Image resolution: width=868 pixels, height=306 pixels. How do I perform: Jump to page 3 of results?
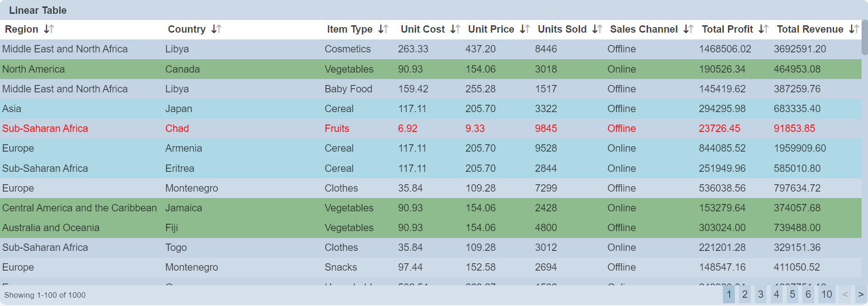point(761,295)
